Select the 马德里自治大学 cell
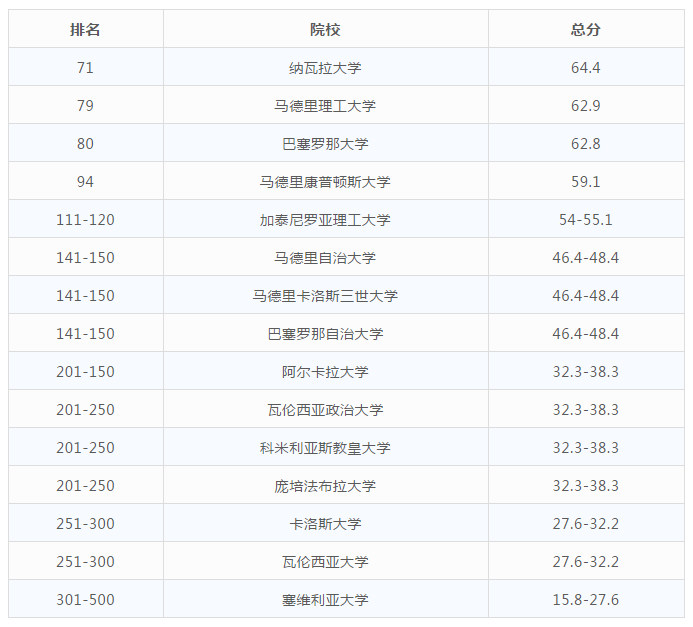 325,258
